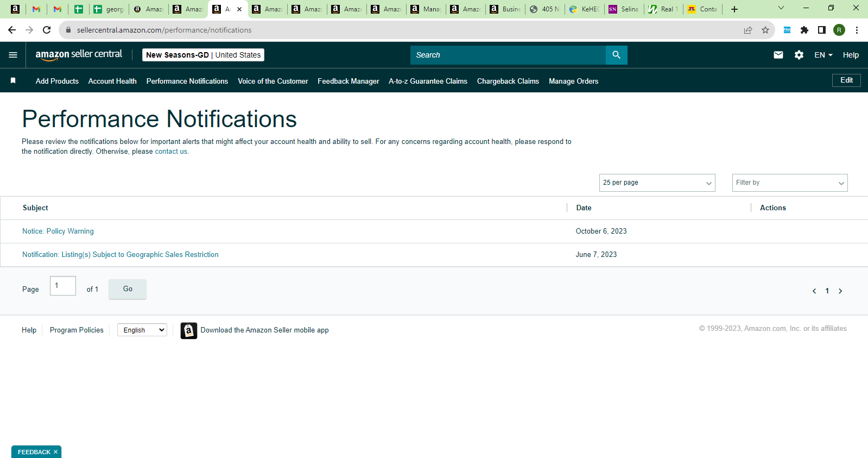This screenshot has height=458, width=868.
Task: Switch to the KeHE browser tab
Action: [x=584, y=9]
